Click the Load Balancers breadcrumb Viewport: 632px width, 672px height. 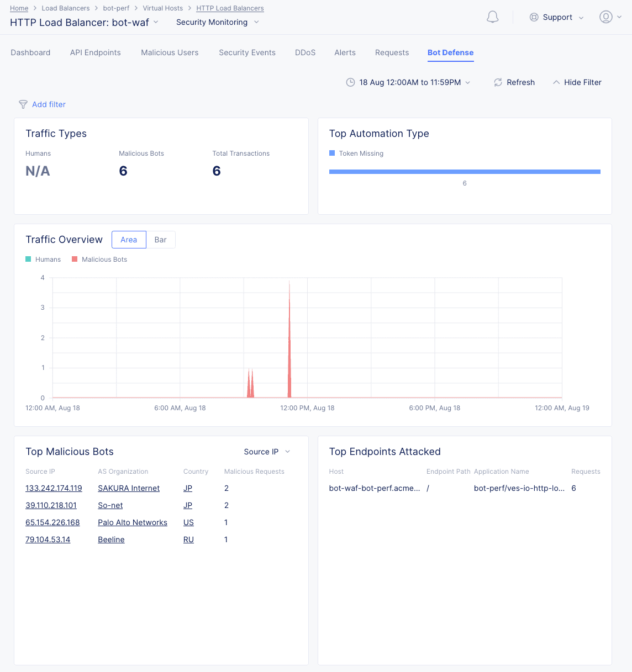click(66, 8)
